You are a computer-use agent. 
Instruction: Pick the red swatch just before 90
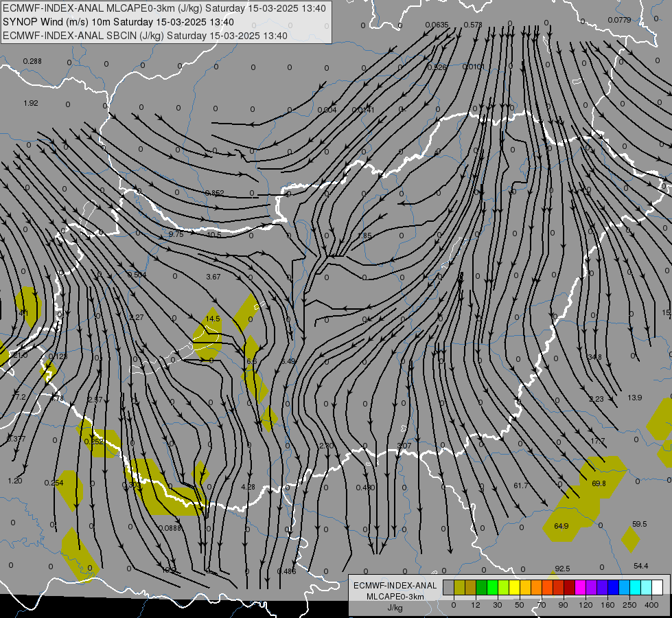pyautogui.click(x=559, y=588)
